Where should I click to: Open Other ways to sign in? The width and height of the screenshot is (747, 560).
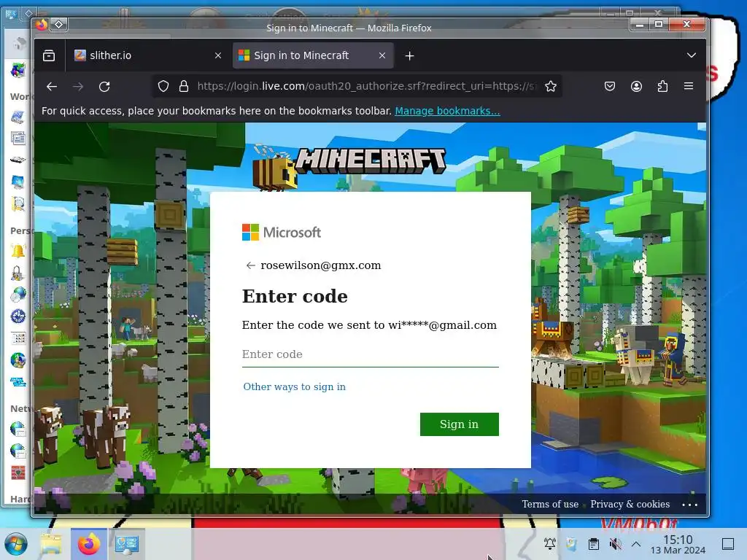tap(295, 386)
